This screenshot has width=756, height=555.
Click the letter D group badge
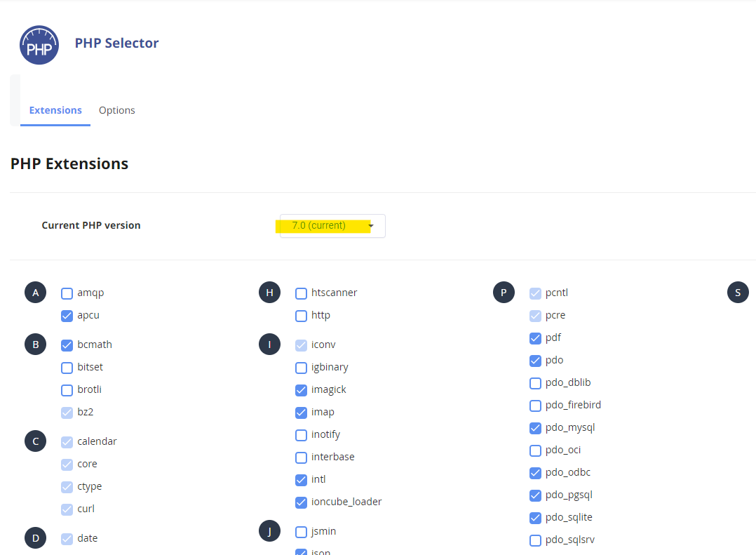[35, 538]
